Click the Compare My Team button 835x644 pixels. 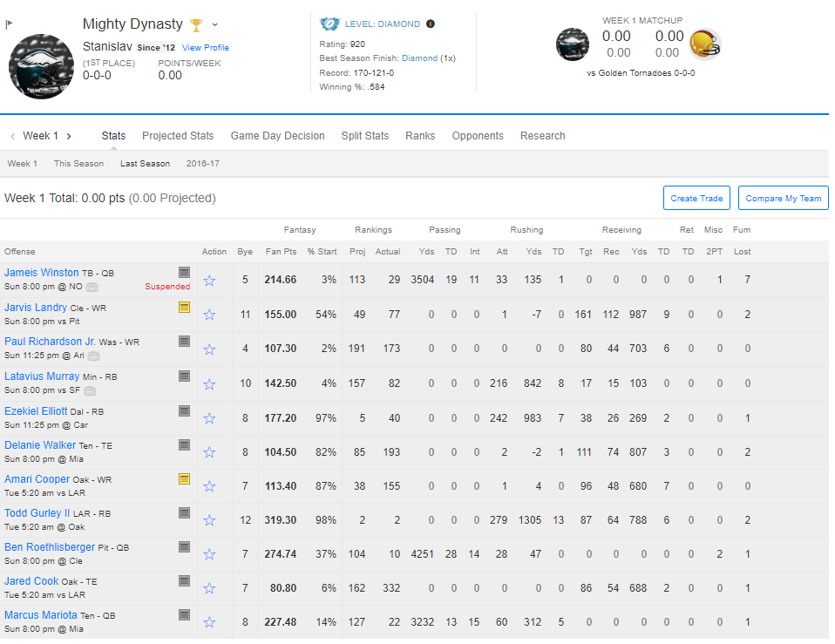click(x=784, y=198)
